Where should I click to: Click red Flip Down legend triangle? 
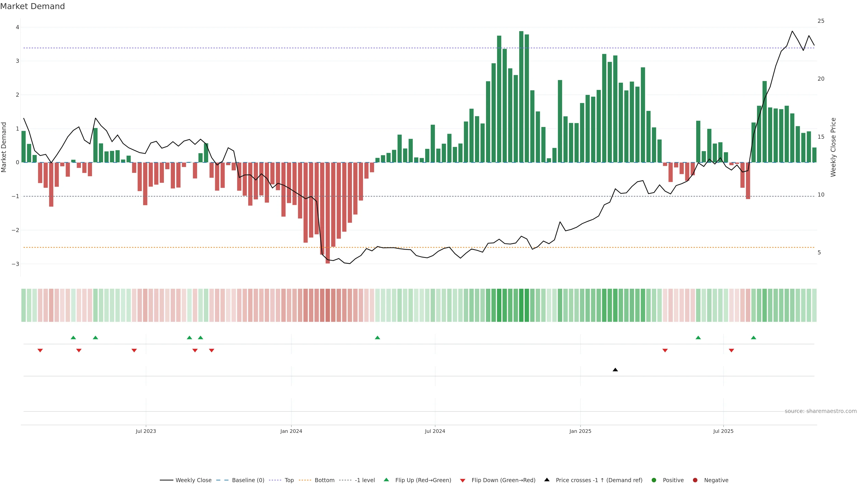pos(463,481)
